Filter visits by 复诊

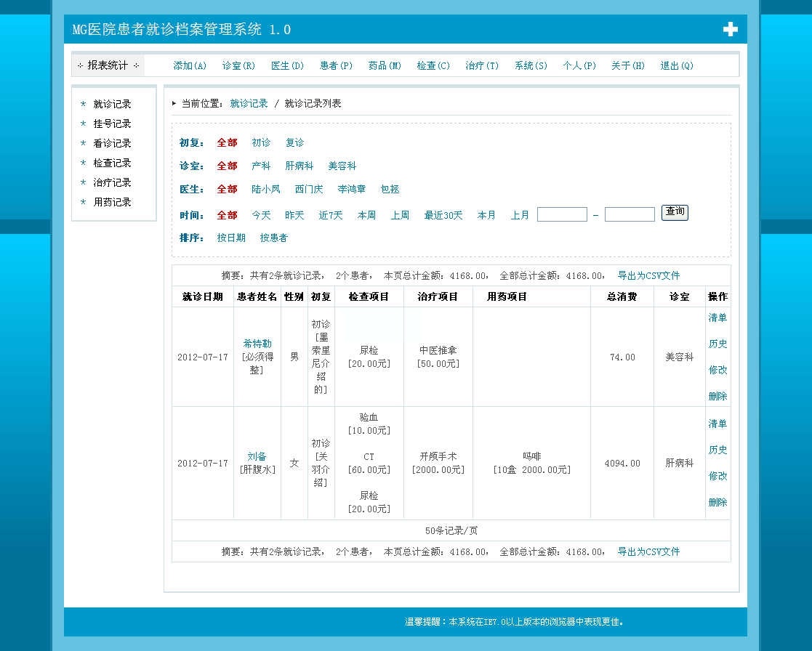point(294,143)
